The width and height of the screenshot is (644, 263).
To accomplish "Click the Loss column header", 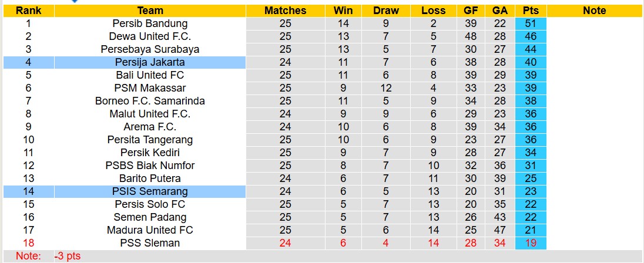I will pyautogui.click(x=433, y=11).
